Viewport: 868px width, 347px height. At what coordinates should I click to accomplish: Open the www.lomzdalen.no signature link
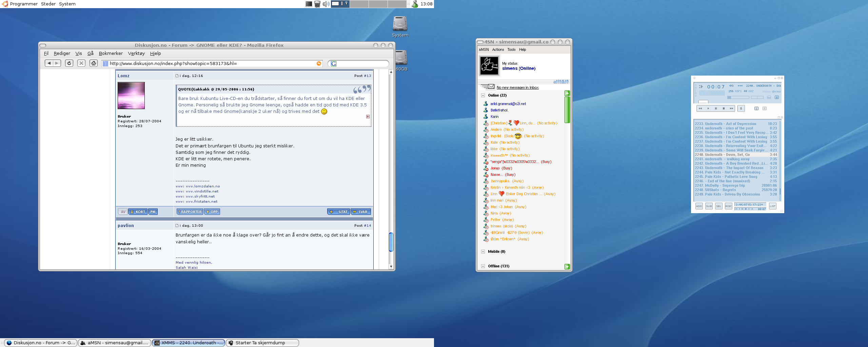tap(203, 186)
